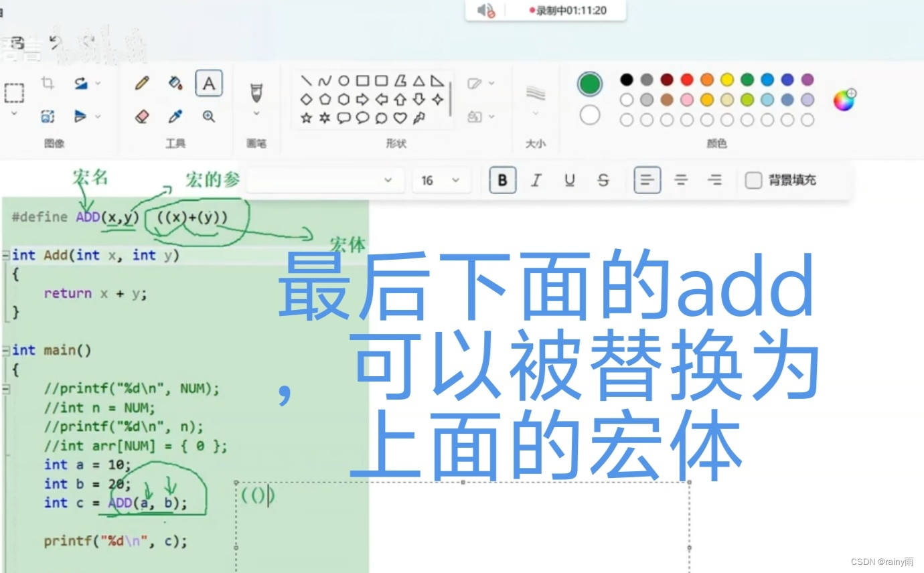Click inside the canvas text box
Viewport: 924px width, 573px height.
462,527
